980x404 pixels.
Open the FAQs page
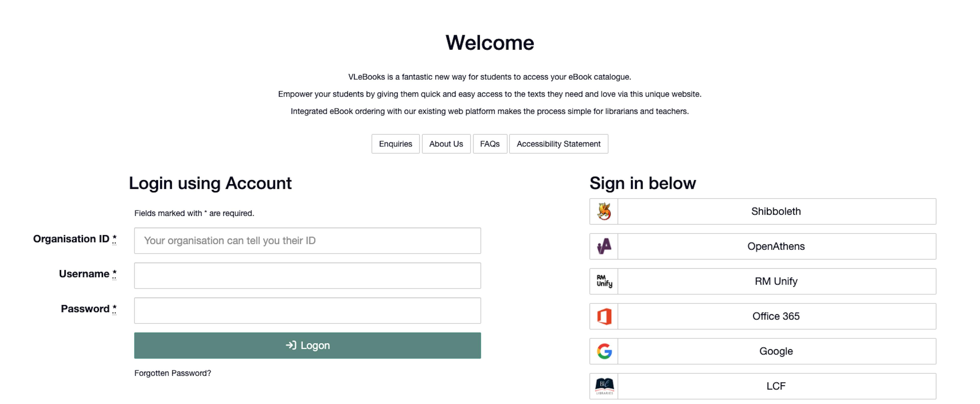[x=490, y=144]
